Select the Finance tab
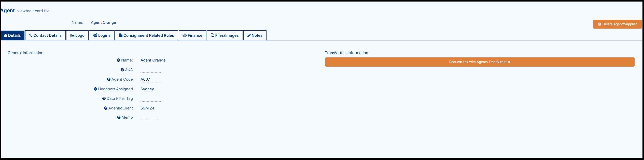Screen dimensions: 644x160 pos(192,35)
